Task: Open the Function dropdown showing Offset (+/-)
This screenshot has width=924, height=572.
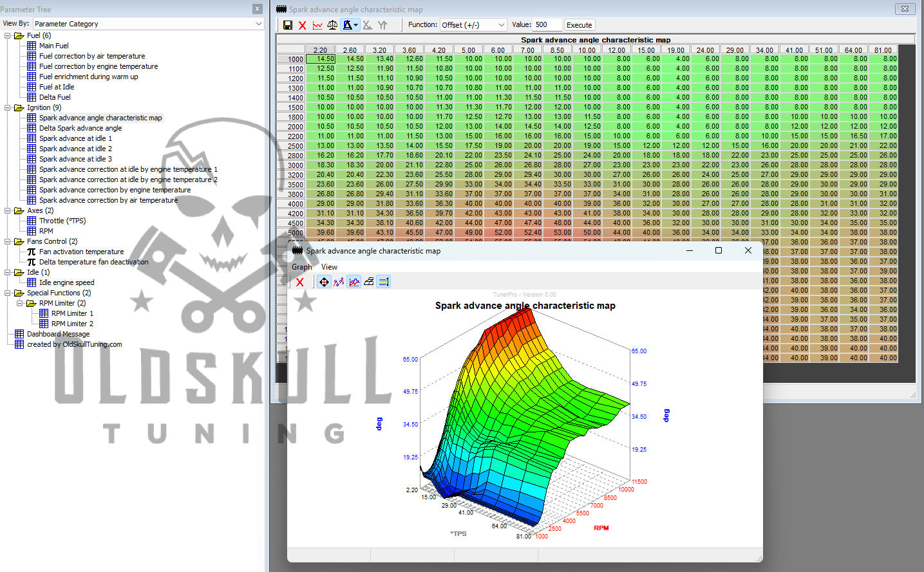Action: 473,25
